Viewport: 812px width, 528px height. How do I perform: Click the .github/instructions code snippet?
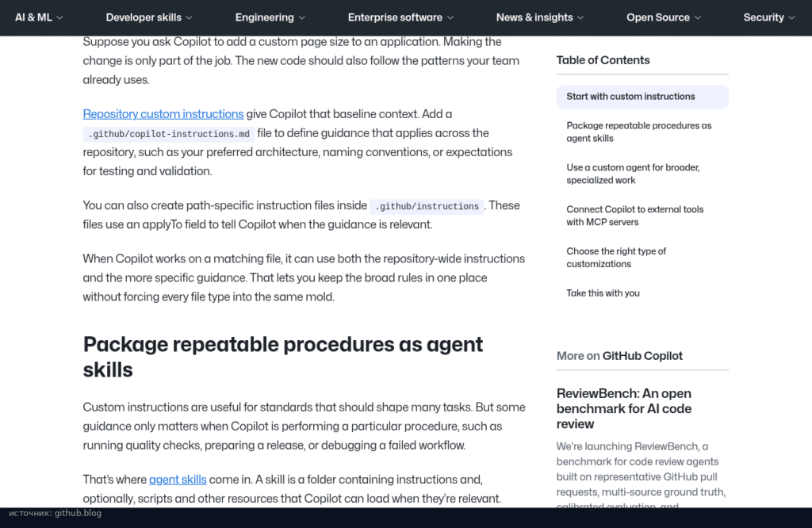tap(427, 207)
